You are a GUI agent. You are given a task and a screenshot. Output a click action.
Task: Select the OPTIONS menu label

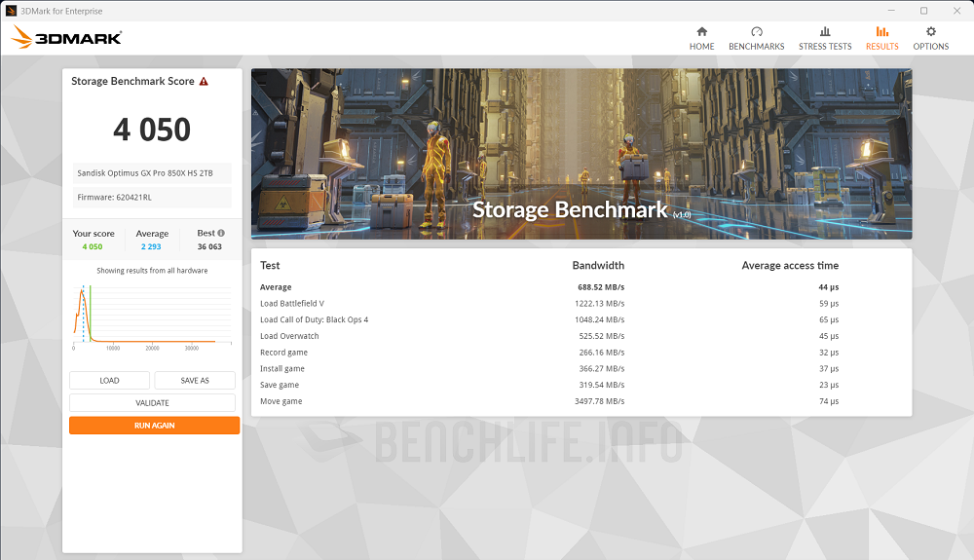[930, 47]
